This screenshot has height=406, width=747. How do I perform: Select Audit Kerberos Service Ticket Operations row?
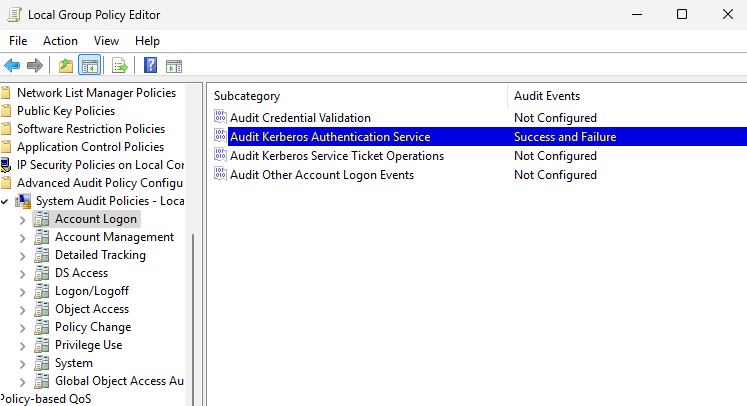(336, 156)
